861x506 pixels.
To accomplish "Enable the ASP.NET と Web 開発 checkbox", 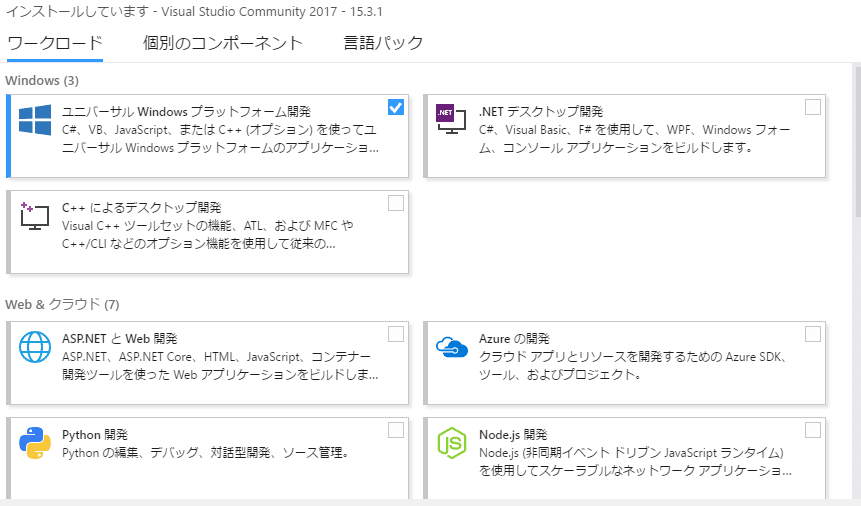I will pyautogui.click(x=395, y=334).
